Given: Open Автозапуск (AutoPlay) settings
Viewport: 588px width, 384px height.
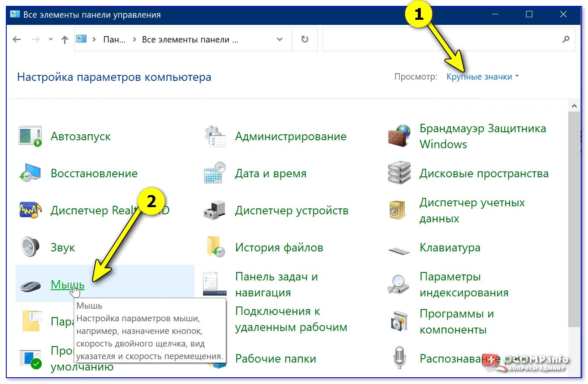Looking at the screenshot, I should tap(80, 136).
